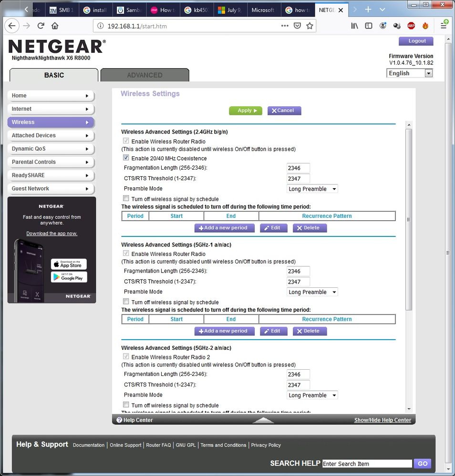Image resolution: width=455 pixels, height=476 pixels.
Task: Edit the 2.4GHz schedule period using pencil icon
Action: (273, 228)
